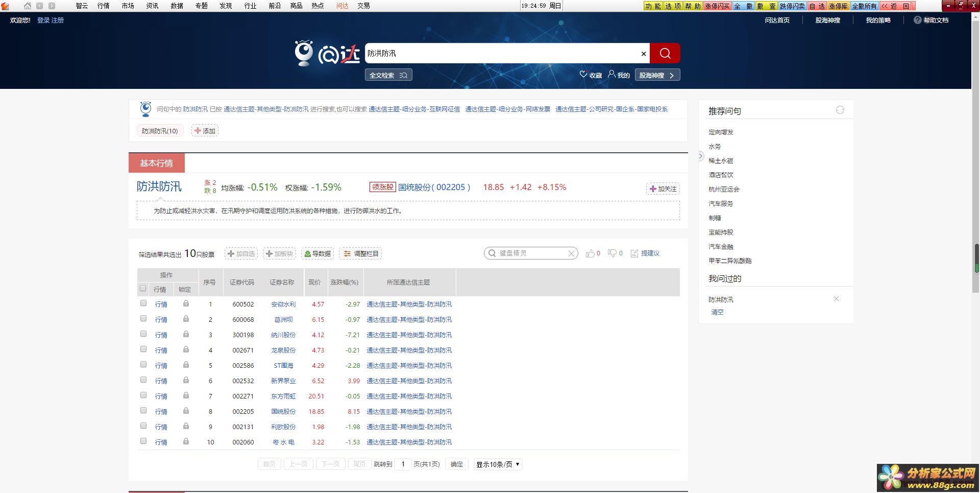
Task: Open 我的 person icon
Action: (x=611, y=75)
